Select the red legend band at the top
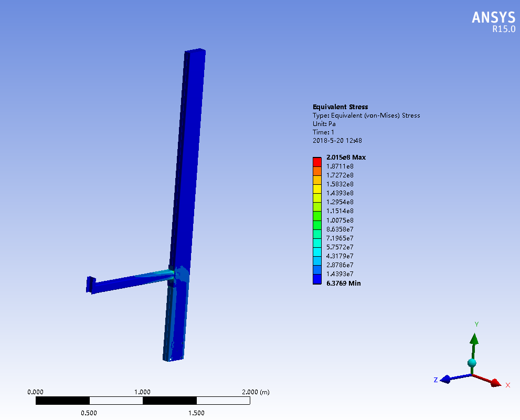 click(x=317, y=162)
